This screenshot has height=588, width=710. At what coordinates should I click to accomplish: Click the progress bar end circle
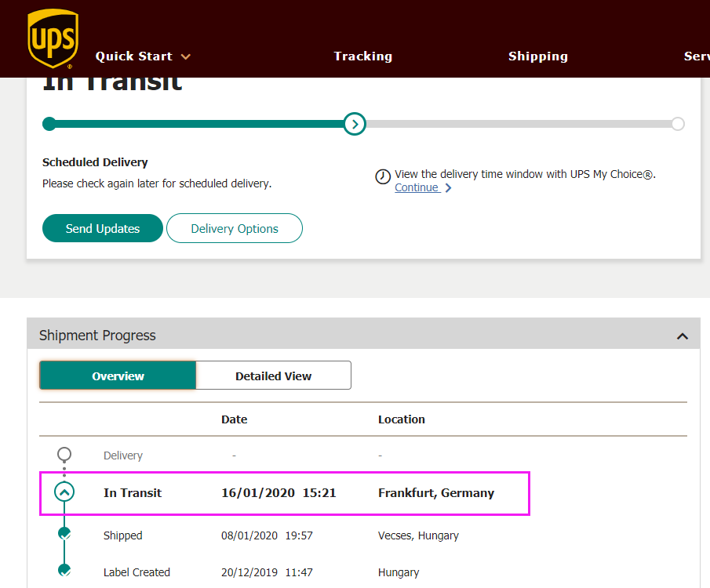(678, 123)
